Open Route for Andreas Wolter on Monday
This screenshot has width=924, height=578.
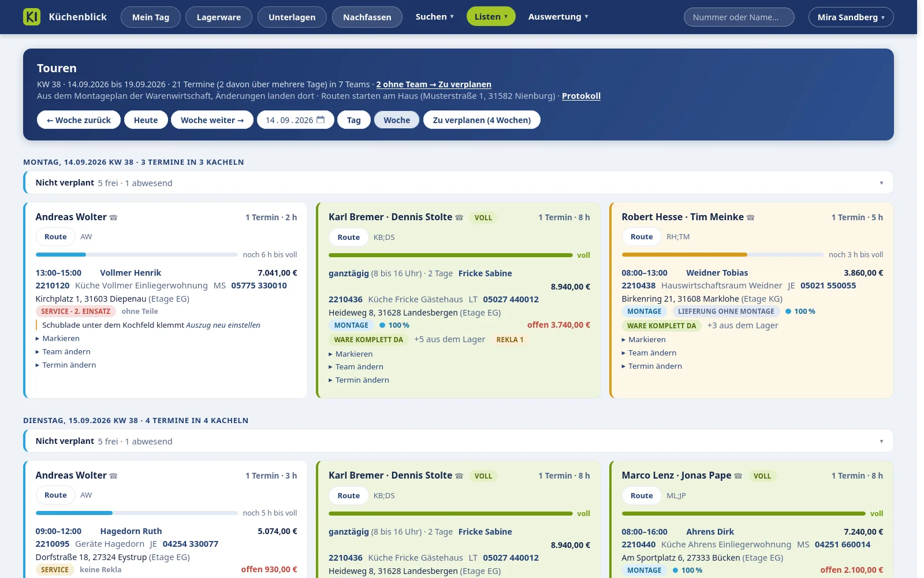click(55, 237)
